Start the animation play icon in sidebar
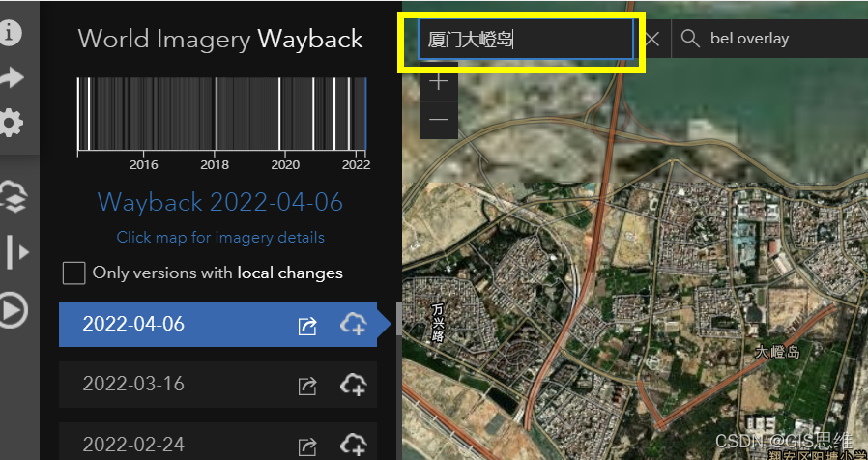Screen dimensions: 868x460 [x=13, y=311]
